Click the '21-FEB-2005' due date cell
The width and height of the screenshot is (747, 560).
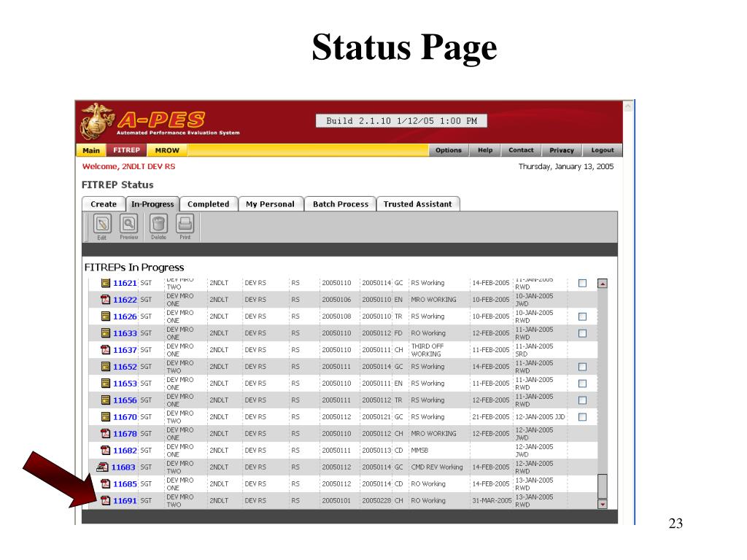click(491, 416)
